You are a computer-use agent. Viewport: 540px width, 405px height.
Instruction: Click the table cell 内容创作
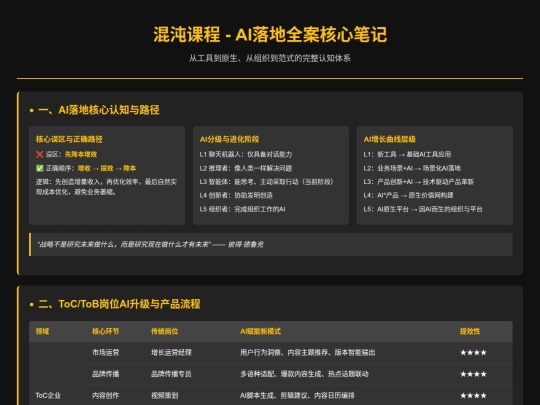pyautogui.click(x=105, y=395)
